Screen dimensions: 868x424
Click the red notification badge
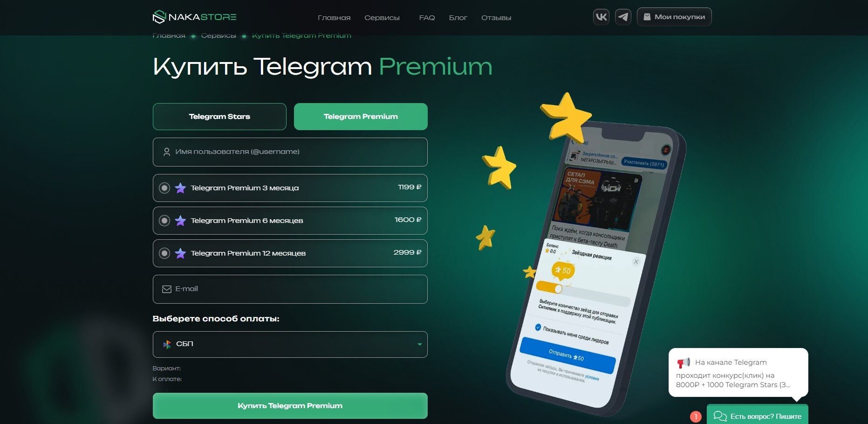[696, 416]
